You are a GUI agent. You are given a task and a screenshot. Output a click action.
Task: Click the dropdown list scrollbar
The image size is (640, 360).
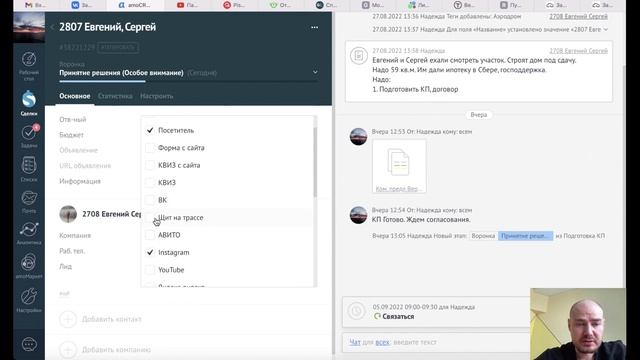click(x=315, y=162)
